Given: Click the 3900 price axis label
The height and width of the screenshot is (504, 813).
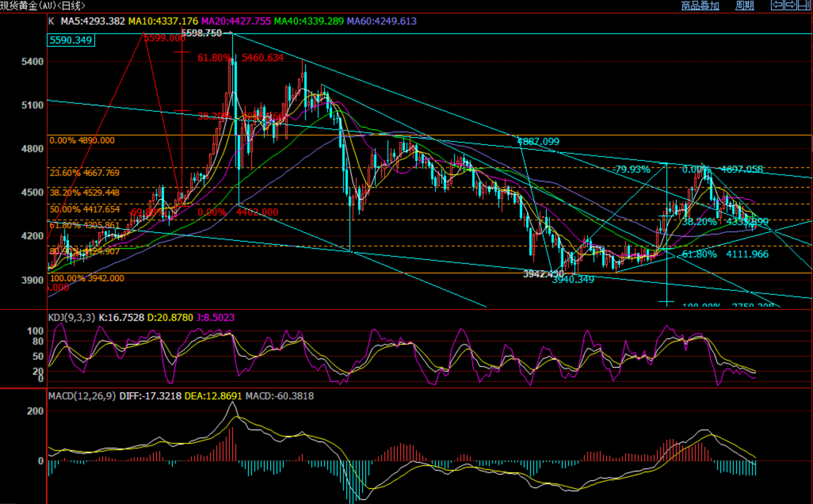Looking at the screenshot, I should coord(32,280).
